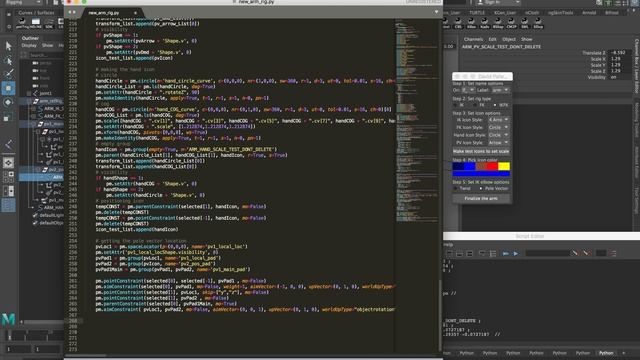This screenshot has height=360, width=640.
Task: Open the Sign In button at top
Action: tap(498, 2)
